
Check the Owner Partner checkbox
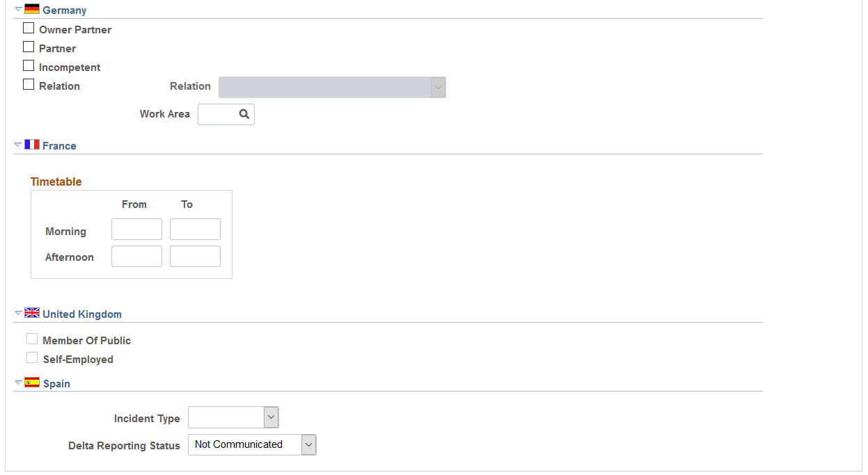point(29,29)
